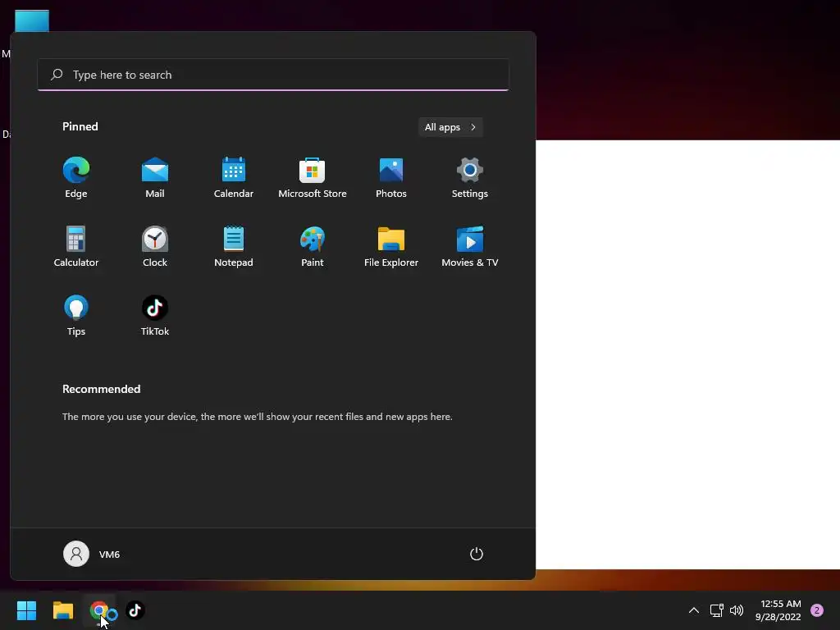Click the Start button on taskbar
The image size is (840, 630).
26,610
